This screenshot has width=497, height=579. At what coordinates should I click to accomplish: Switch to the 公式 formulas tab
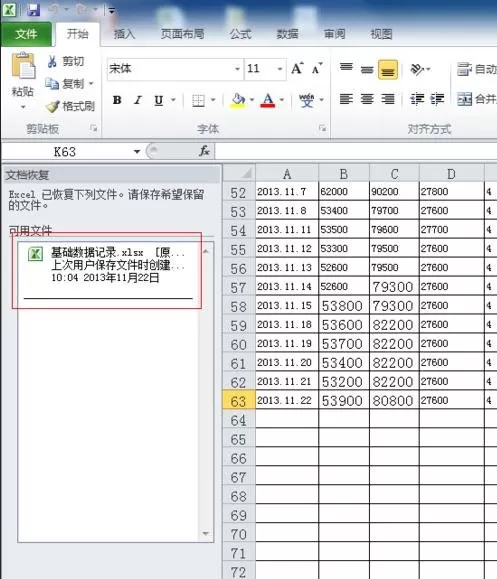241,34
